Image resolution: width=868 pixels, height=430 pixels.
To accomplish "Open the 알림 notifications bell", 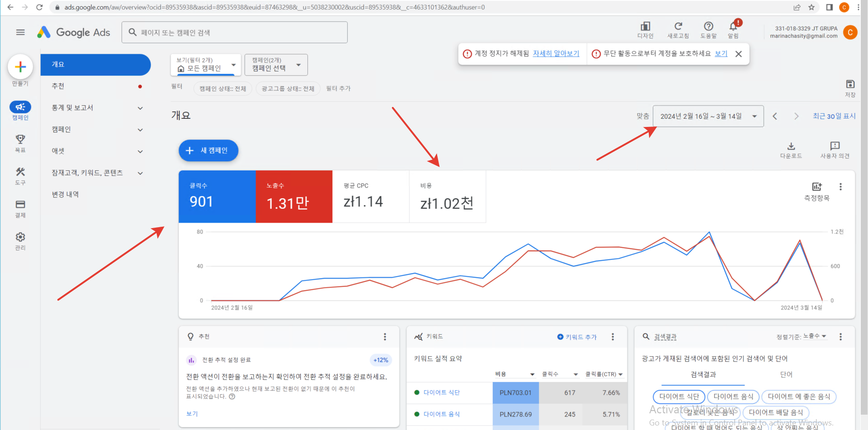I will pyautogui.click(x=733, y=26).
